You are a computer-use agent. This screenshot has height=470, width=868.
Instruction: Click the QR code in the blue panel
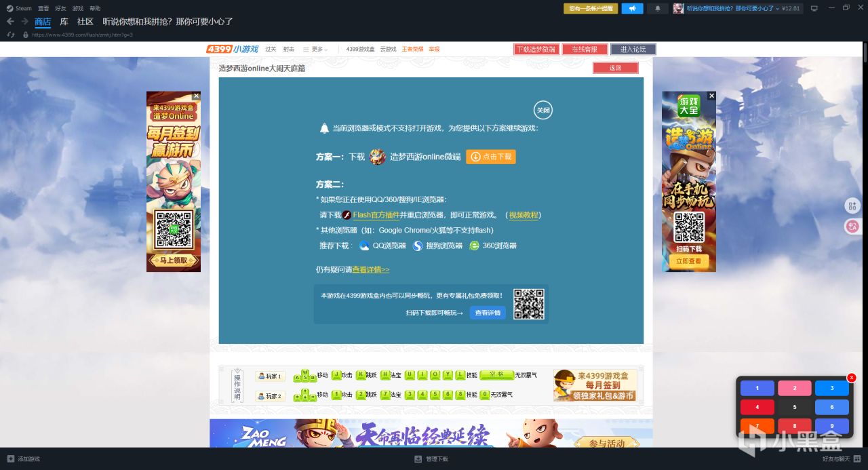tap(528, 304)
